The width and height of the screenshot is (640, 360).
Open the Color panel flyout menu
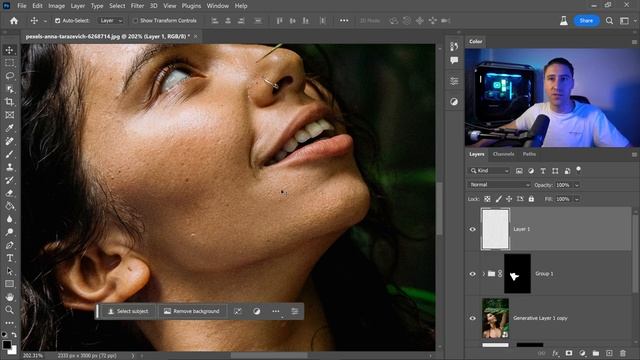click(634, 42)
